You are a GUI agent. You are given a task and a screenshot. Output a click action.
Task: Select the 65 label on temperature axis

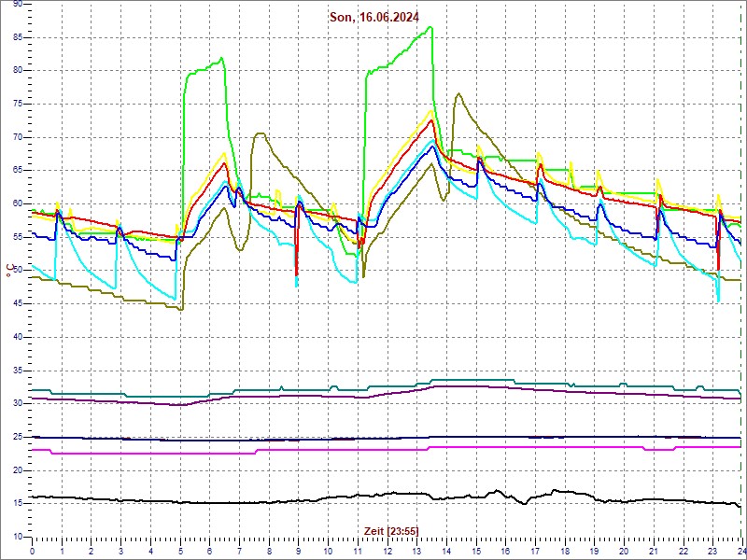click(17, 171)
